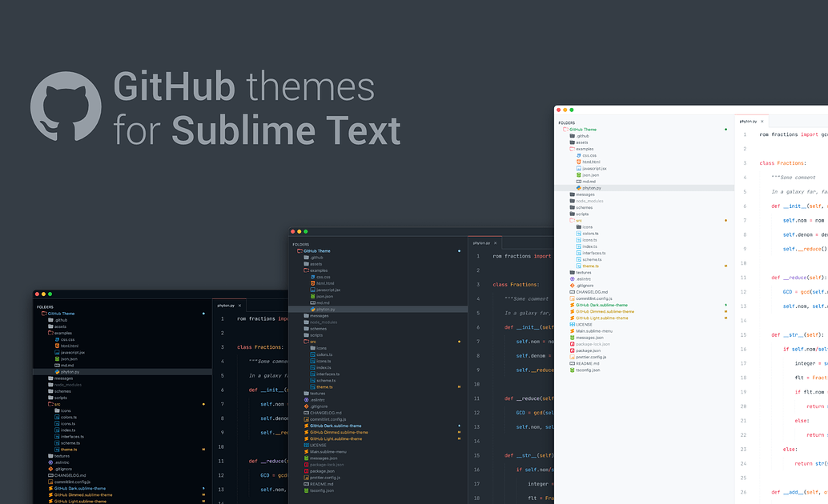Click the npm icon beside package.json
This screenshot has height=504, width=828.
(x=572, y=350)
